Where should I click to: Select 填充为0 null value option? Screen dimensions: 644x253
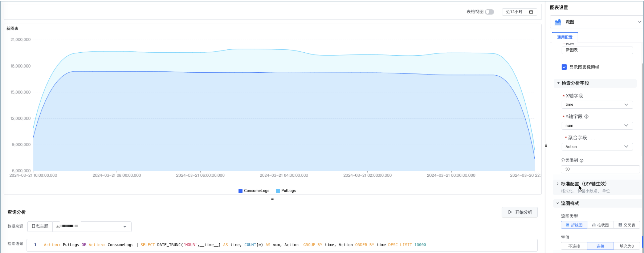pos(627,246)
